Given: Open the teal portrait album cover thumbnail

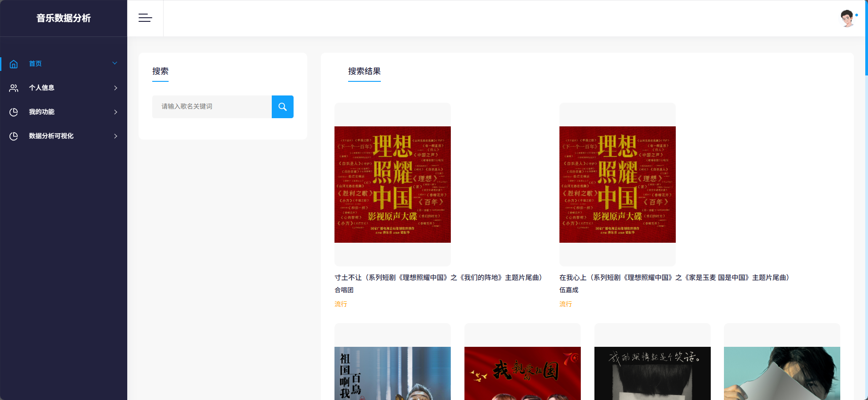Looking at the screenshot, I should click(x=782, y=373).
